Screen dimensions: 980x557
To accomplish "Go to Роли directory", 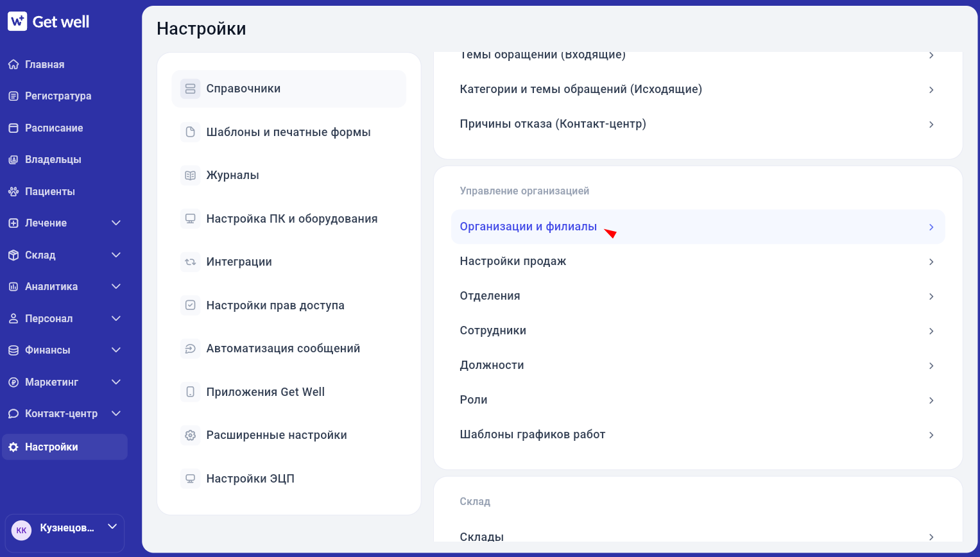I will click(x=698, y=400).
